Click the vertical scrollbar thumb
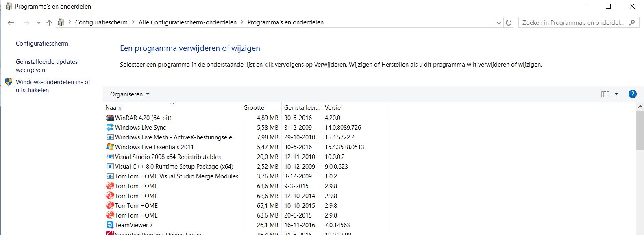This screenshot has width=644, height=235. 640,130
